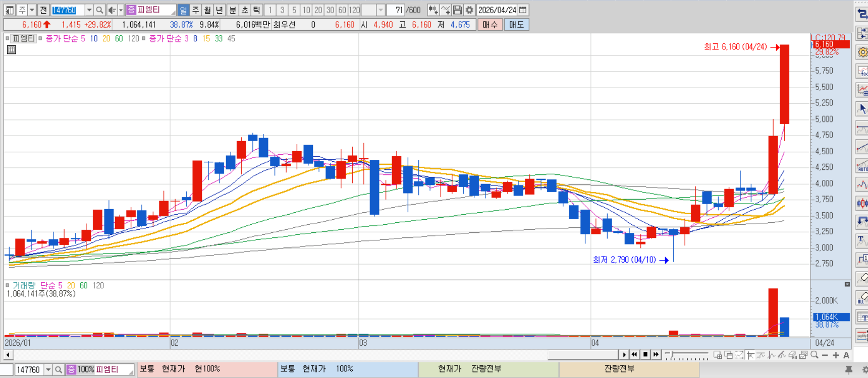
Task: Click the beige 잔량전부 button
Action: pos(629,369)
